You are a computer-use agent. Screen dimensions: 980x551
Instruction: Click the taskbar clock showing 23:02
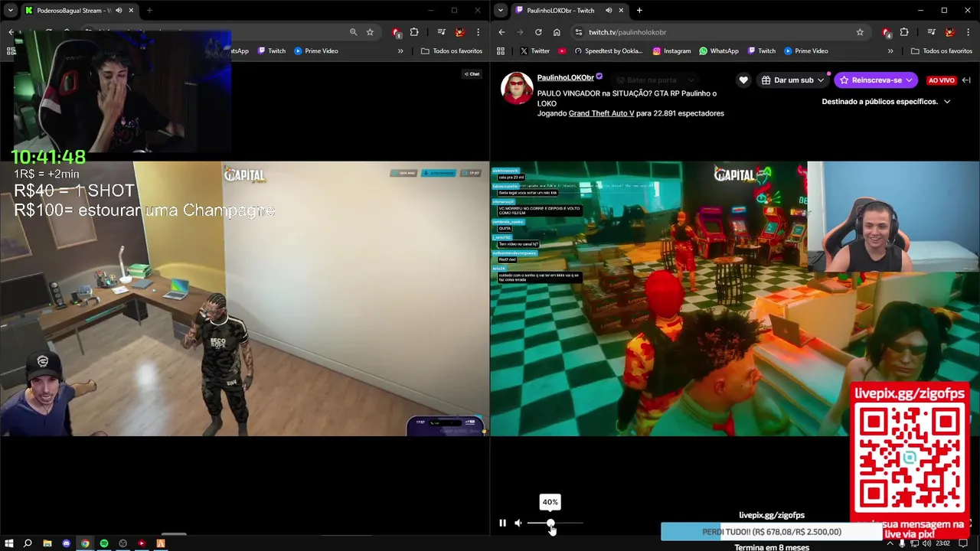point(943,543)
